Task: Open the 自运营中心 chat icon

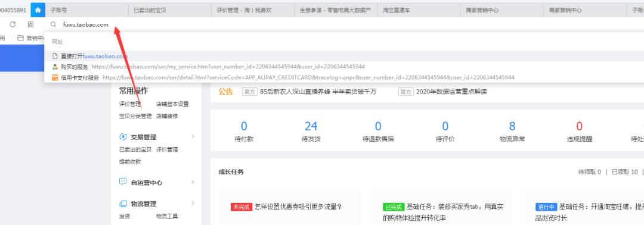Action: [123, 182]
